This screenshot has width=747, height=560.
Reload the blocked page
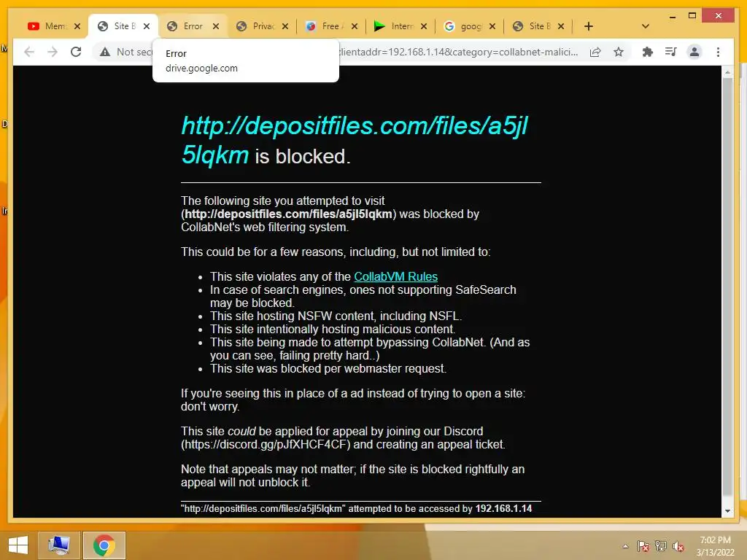click(x=76, y=52)
